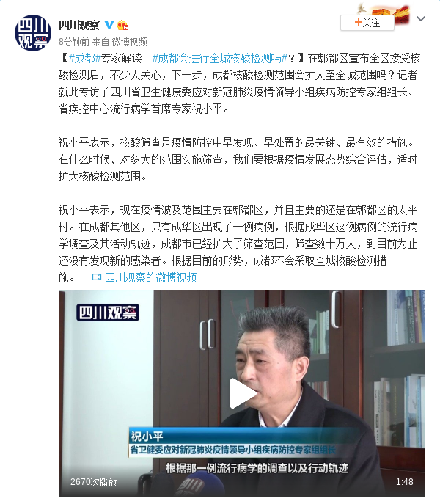Open the 四川观察 account name link

79,25
